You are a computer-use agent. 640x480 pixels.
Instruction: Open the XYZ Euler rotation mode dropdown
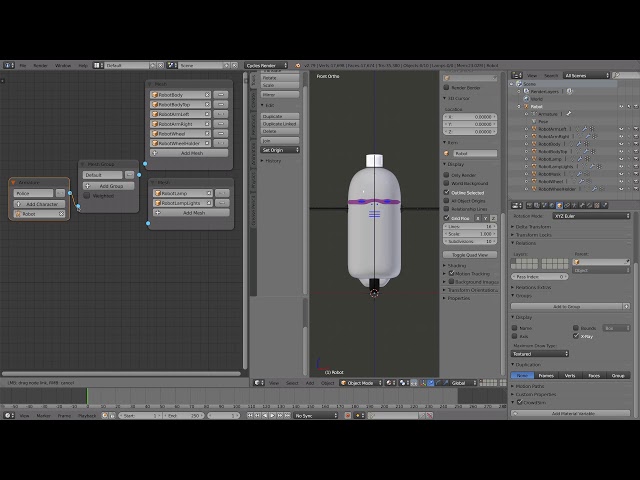click(x=591, y=216)
